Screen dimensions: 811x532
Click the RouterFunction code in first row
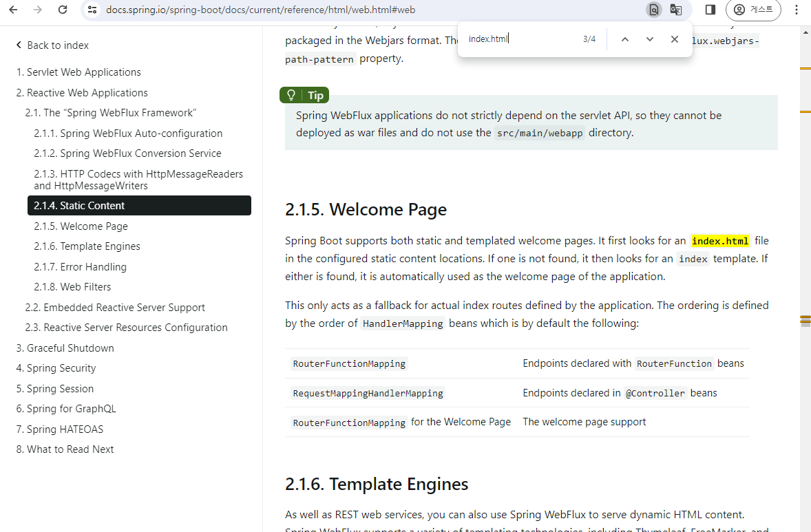[x=674, y=364]
